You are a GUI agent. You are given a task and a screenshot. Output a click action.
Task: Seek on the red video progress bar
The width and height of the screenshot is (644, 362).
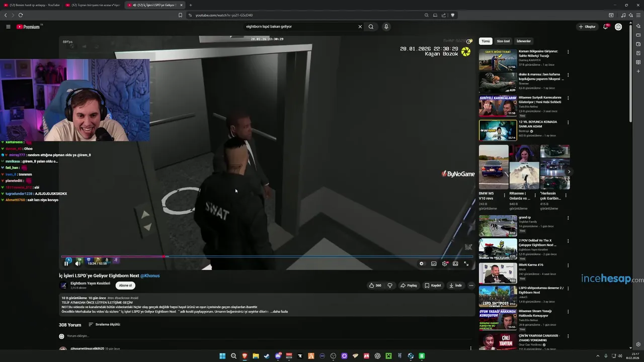point(268,256)
